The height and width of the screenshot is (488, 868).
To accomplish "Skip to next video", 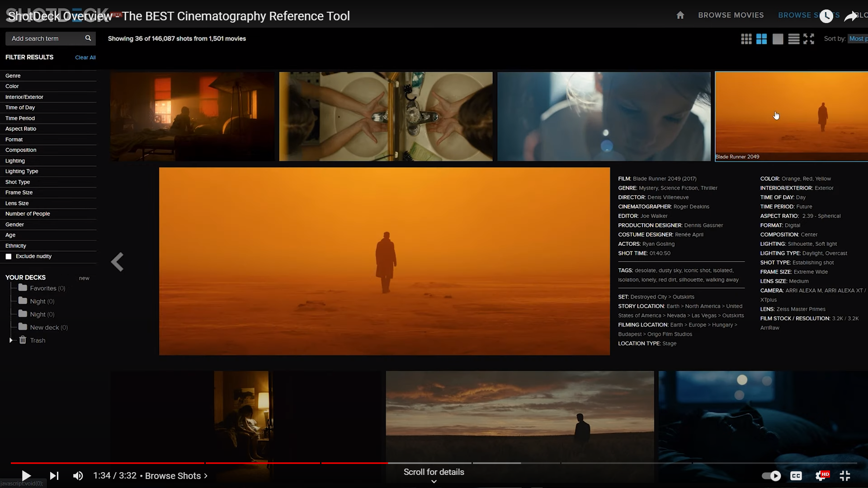I will pos(54,476).
